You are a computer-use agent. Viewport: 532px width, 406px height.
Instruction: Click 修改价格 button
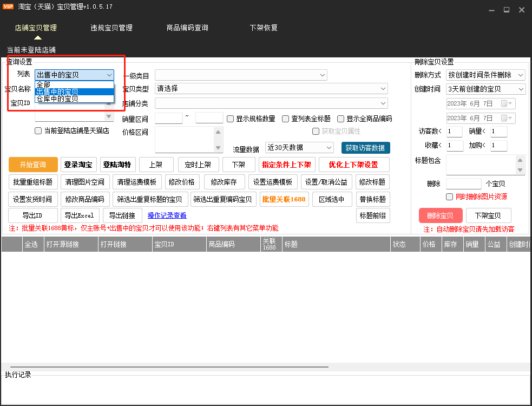click(182, 182)
